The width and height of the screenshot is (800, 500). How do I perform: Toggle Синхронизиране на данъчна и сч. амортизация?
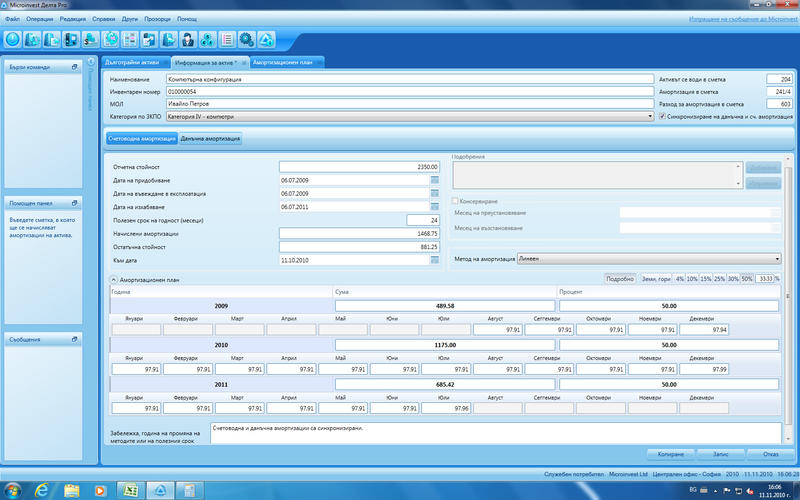pos(662,116)
